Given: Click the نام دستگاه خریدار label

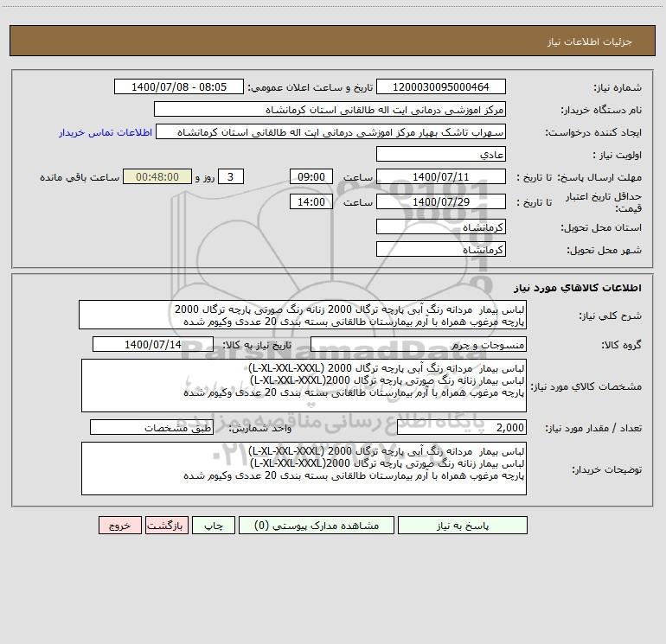Looking at the screenshot, I should pyautogui.click(x=601, y=110).
